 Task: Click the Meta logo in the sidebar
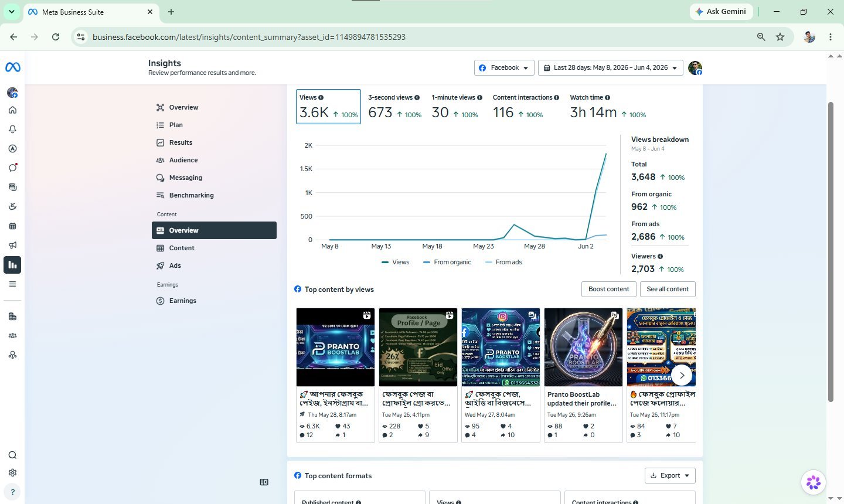[x=12, y=67]
